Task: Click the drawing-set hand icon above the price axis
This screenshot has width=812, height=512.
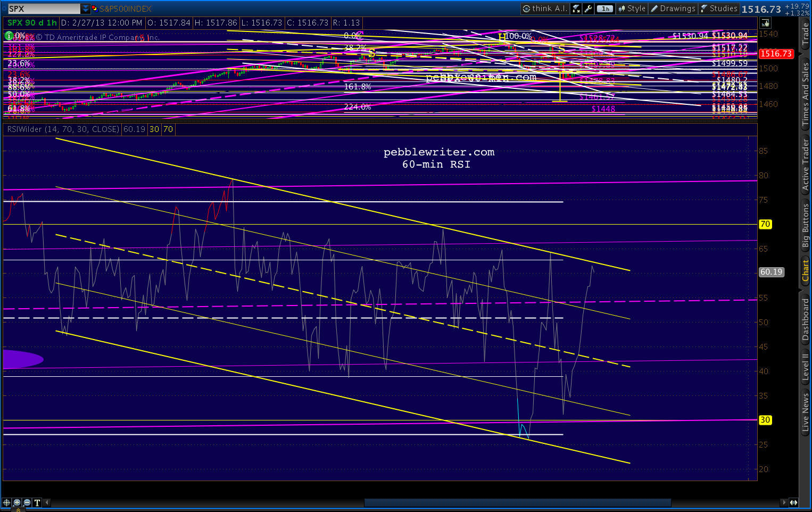Action: point(765,23)
